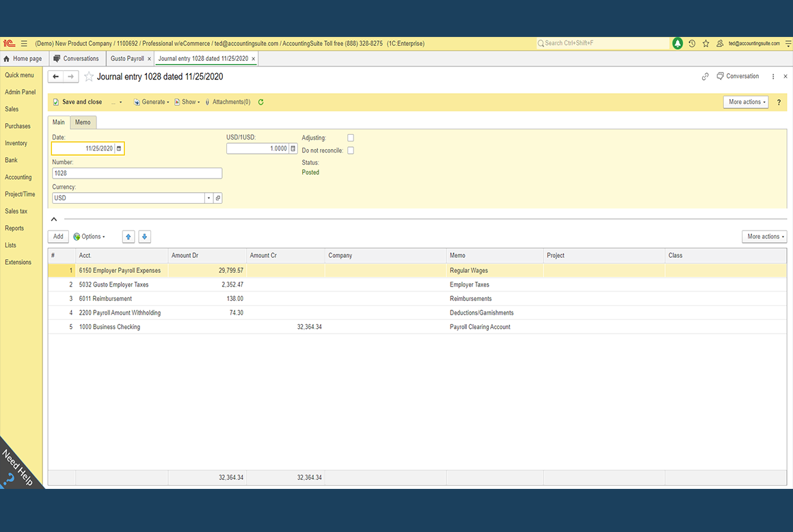Open the top-right service menu icon
The image size is (793, 532).
[x=788, y=44]
